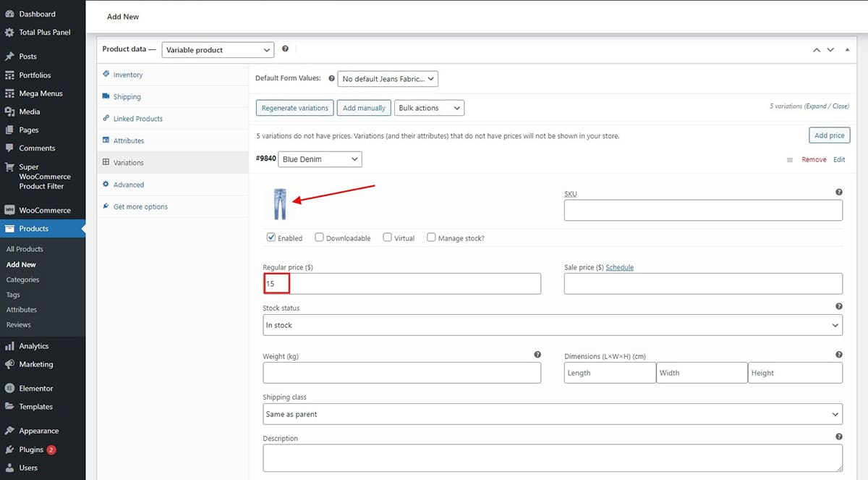The width and height of the screenshot is (868, 480).
Task: Click the Templates folder icon
Action: click(9, 407)
